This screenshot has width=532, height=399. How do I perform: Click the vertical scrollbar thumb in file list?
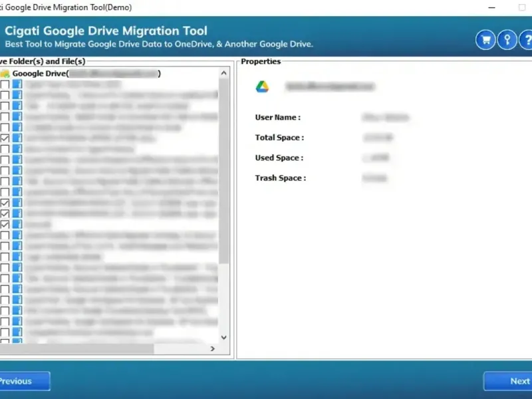coord(223,171)
